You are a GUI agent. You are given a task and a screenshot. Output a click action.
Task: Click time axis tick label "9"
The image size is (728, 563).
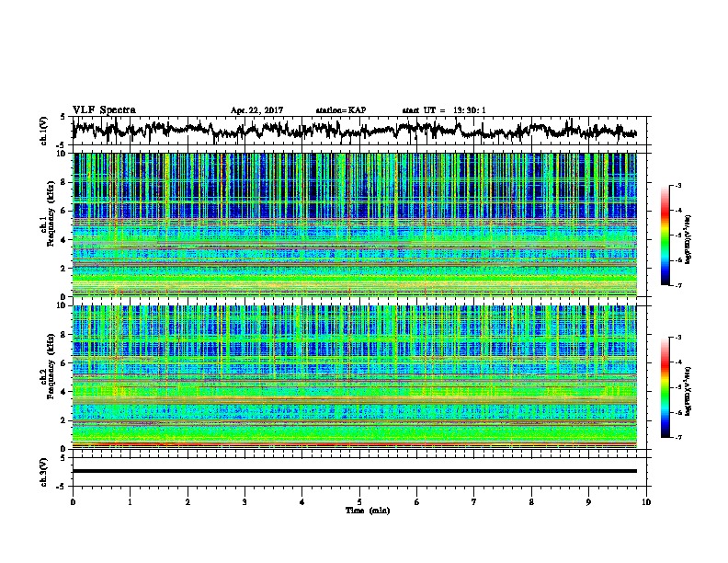pyautogui.click(x=588, y=502)
